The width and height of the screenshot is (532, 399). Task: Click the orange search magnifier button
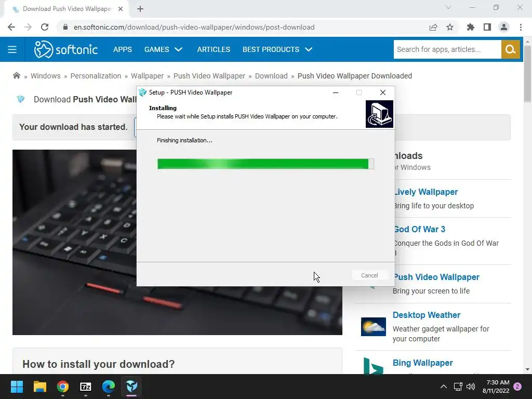510,49
